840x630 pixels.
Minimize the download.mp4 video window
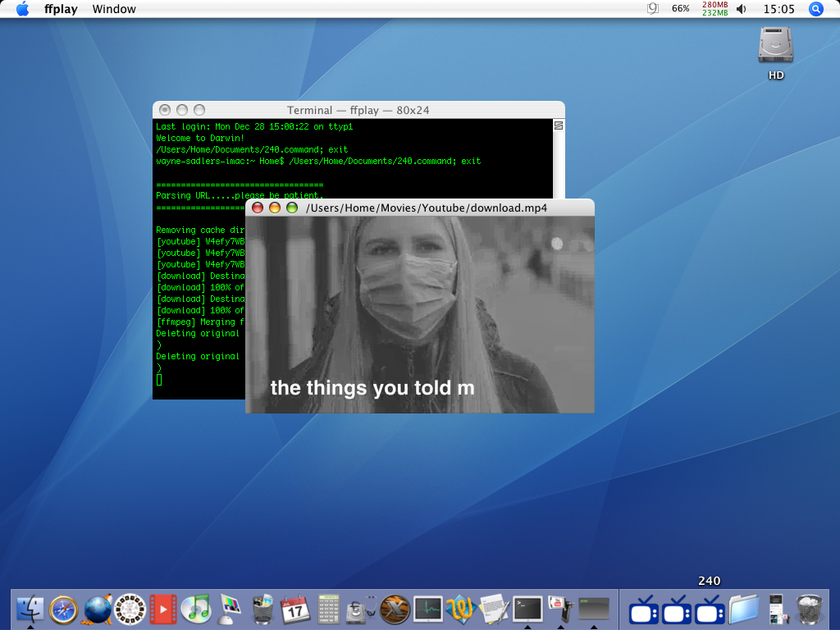tap(275, 208)
